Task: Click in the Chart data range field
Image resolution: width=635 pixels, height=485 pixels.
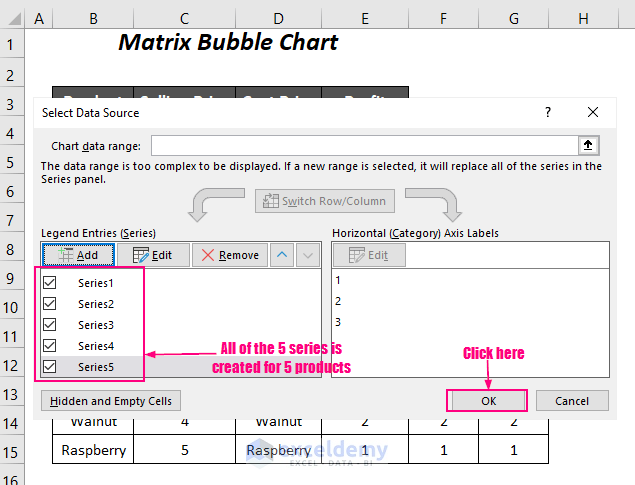Action: (364, 145)
